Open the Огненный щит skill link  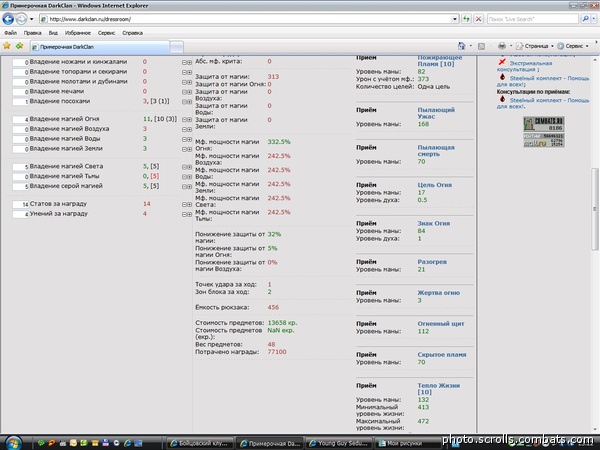tap(441, 324)
